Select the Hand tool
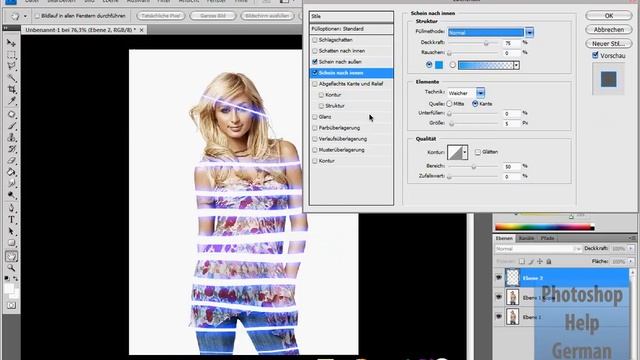The image size is (640, 360). (x=11, y=256)
